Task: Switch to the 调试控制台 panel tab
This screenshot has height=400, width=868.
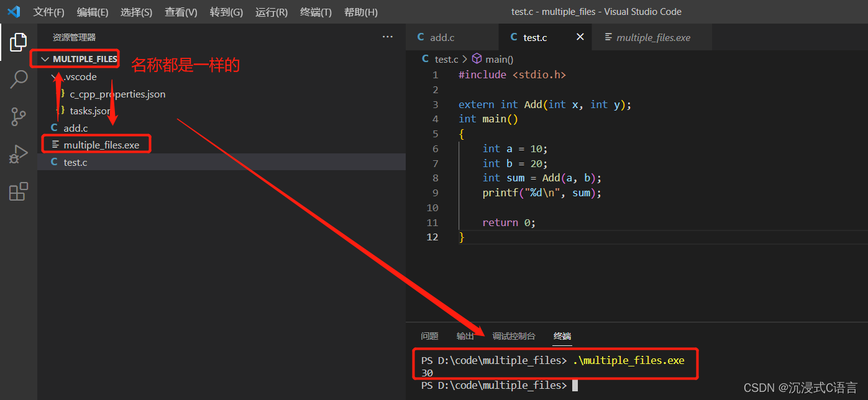Action: 514,336
